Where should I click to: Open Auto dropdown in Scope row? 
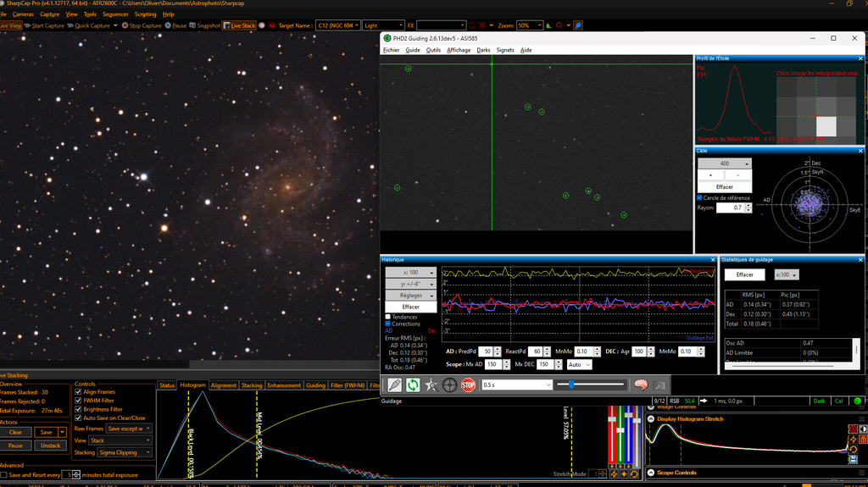pyautogui.click(x=579, y=364)
